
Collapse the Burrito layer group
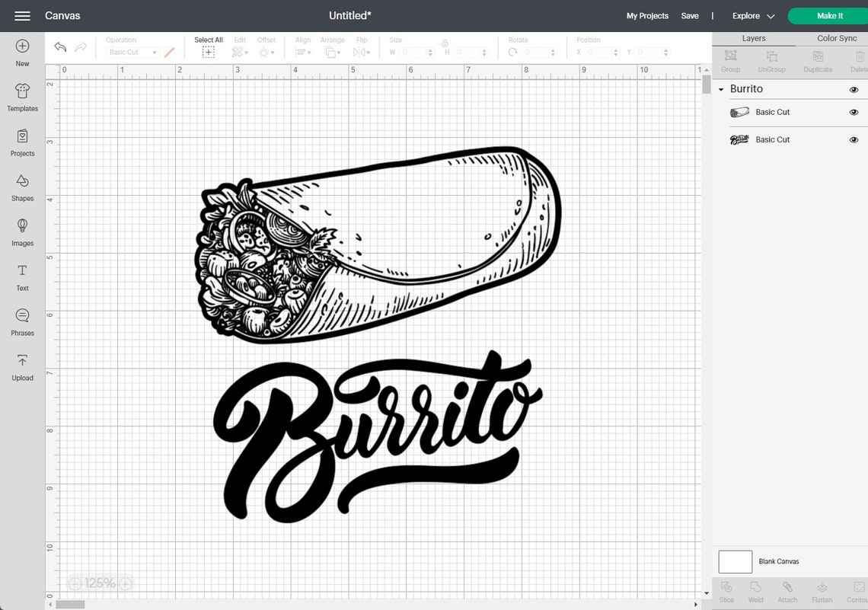[720, 89]
